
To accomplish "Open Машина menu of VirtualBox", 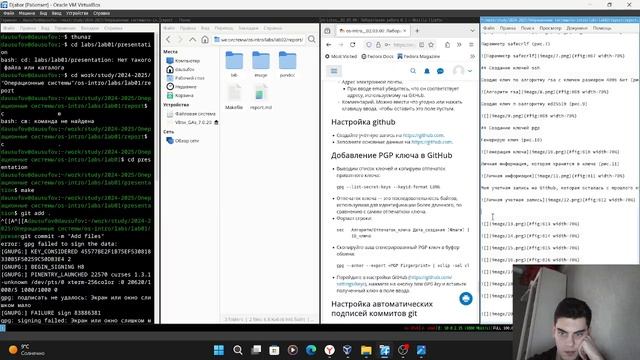I will [27, 13].
